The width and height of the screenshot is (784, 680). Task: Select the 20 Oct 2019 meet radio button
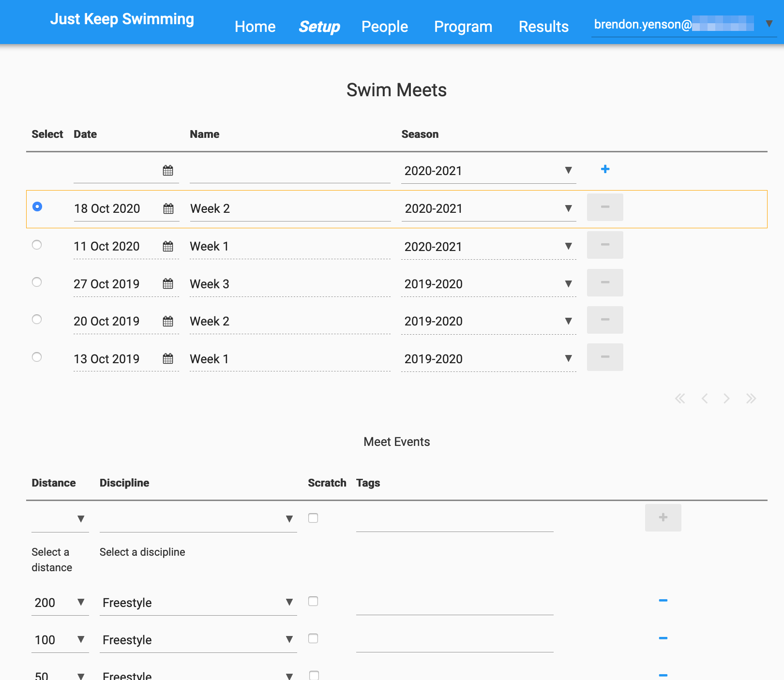(x=37, y=319)
